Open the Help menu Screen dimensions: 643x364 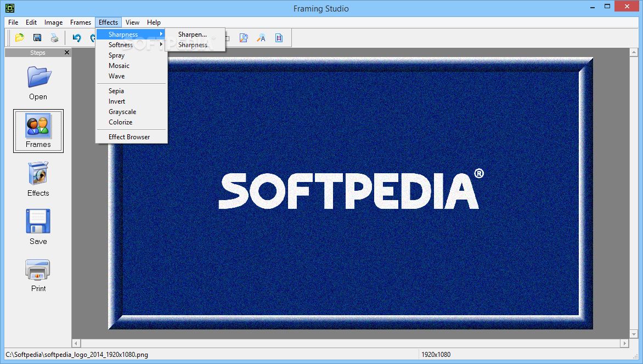click(154, 22)
